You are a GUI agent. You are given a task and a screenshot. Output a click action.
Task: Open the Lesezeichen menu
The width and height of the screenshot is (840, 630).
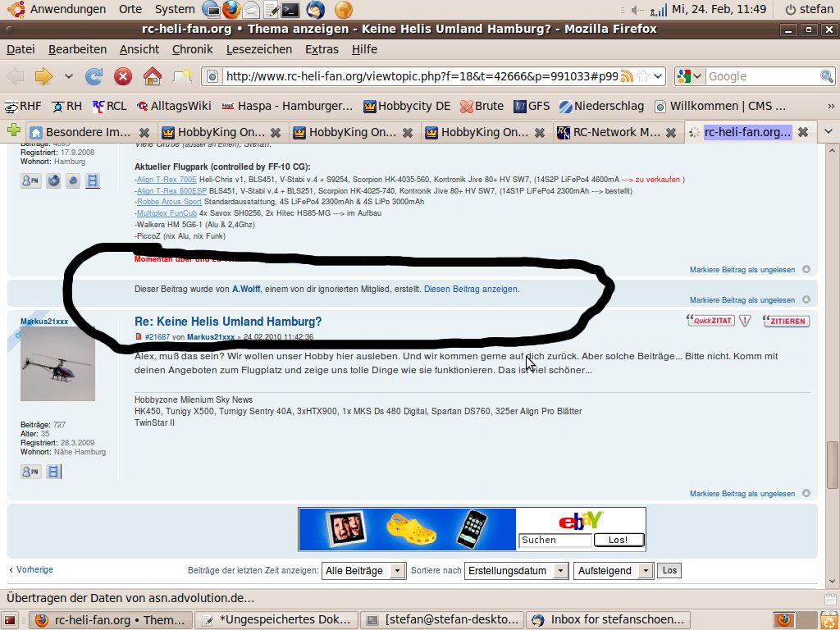point(259,49)
